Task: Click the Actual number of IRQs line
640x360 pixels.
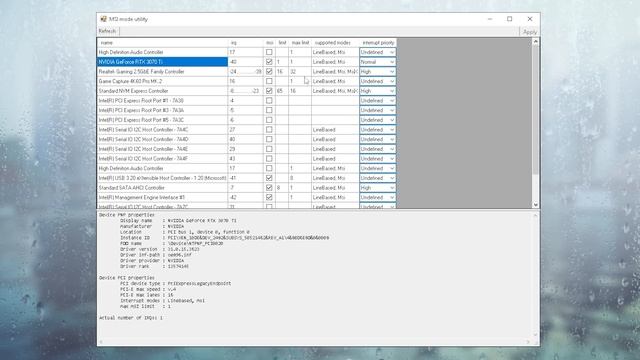Action: (131, 318)
